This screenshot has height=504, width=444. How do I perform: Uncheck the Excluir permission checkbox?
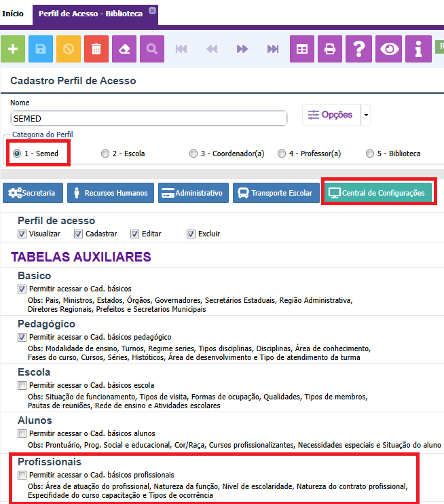[x=191, y=234]
